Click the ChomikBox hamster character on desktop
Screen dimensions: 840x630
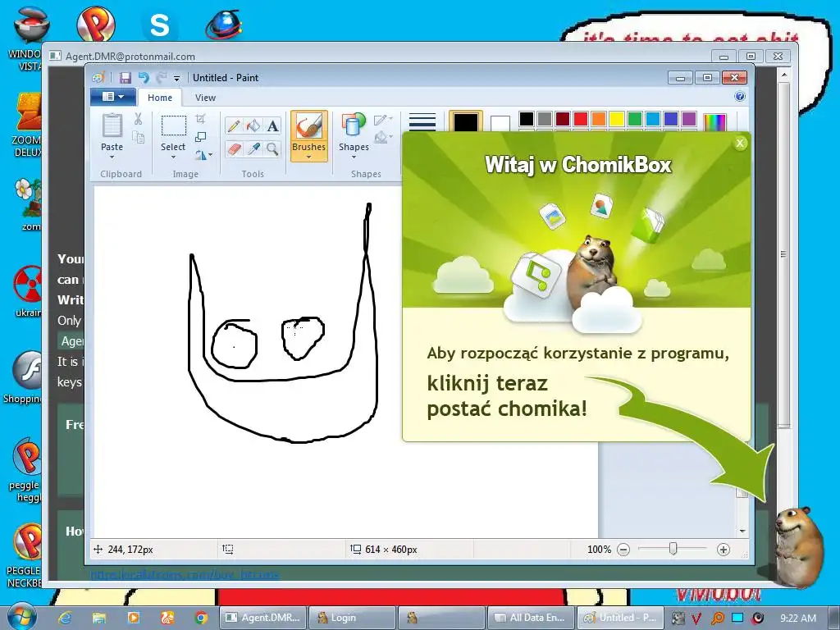(x=799, y=546)
